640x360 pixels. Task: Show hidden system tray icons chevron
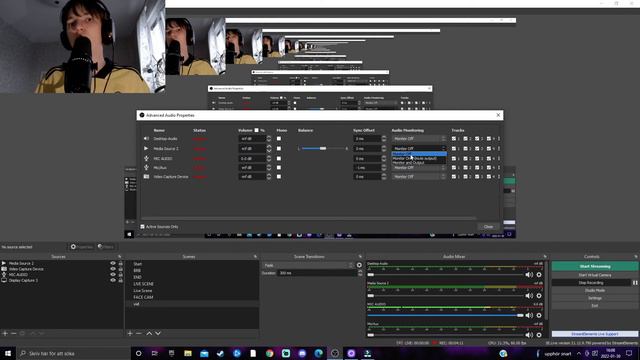click(579, 353)
